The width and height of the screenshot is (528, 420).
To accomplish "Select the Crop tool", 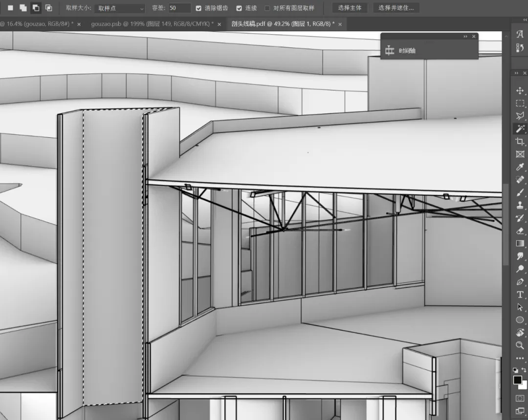I will tap(520, 142).
